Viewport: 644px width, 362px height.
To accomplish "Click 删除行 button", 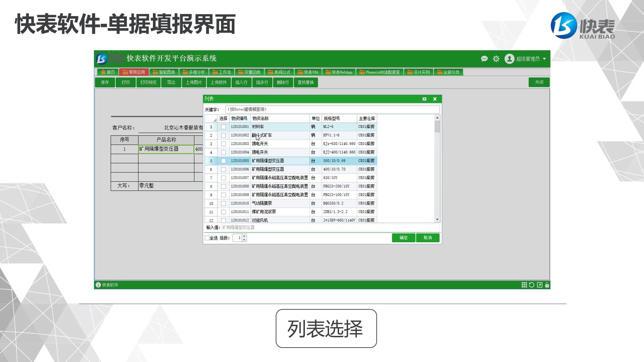I will click(x=283, y=82).
